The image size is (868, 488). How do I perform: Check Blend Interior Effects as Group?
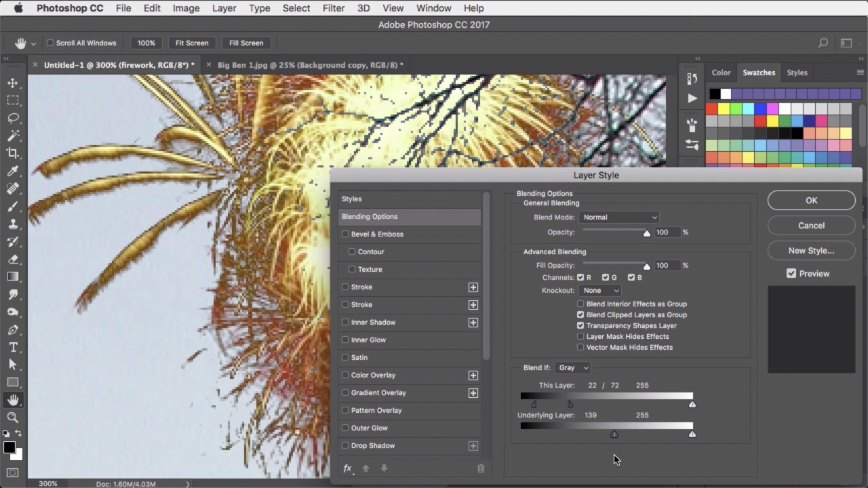point(580,304)
